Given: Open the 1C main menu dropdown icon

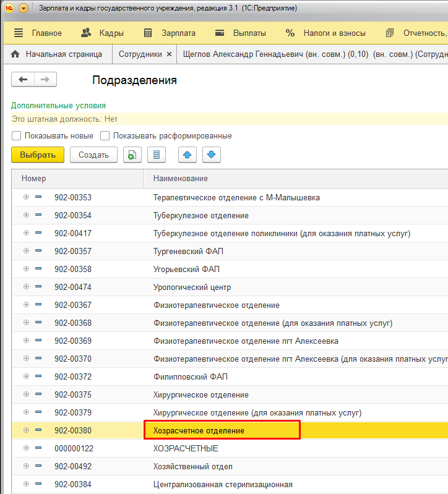Looking at the screenshot, I should (x=24, y=9).
